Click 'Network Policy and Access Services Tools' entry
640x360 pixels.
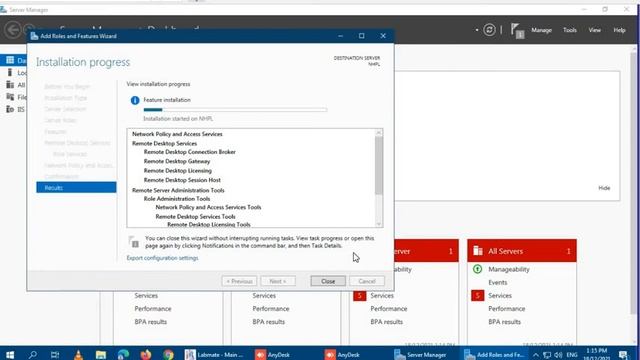click(x=208, y=207)
